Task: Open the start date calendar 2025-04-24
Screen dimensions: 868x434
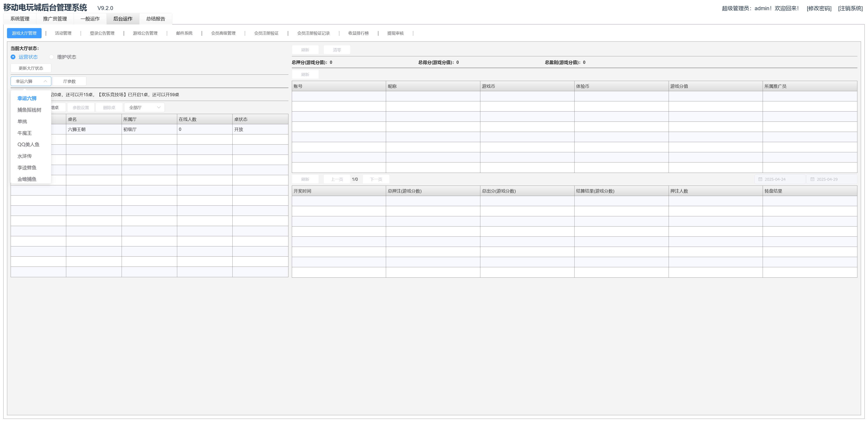Action: tap(779, 179)
